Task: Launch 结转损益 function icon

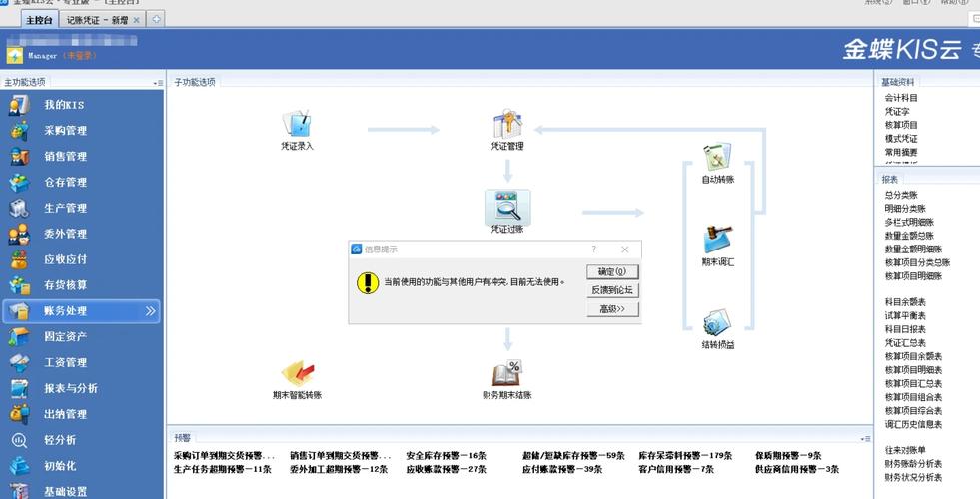Action: click(x=717, y=323)
